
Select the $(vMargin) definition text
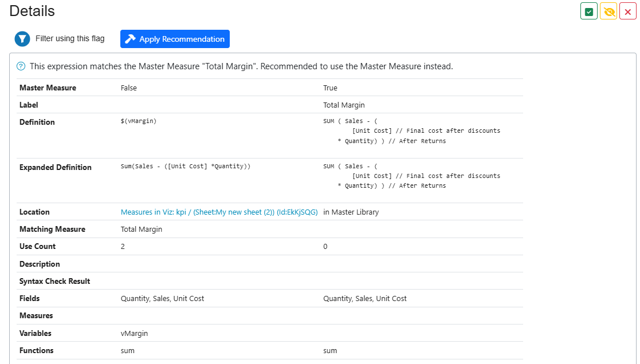click(138, 121)
